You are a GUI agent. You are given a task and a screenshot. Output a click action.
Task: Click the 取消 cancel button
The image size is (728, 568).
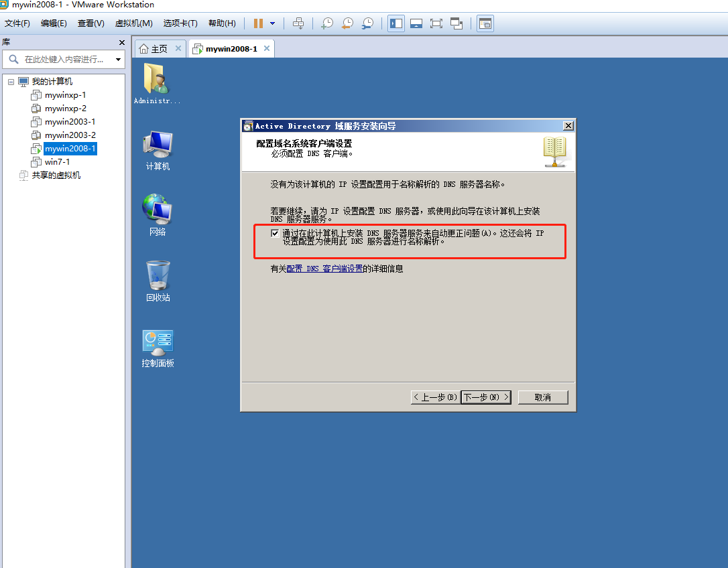point(543,397)
